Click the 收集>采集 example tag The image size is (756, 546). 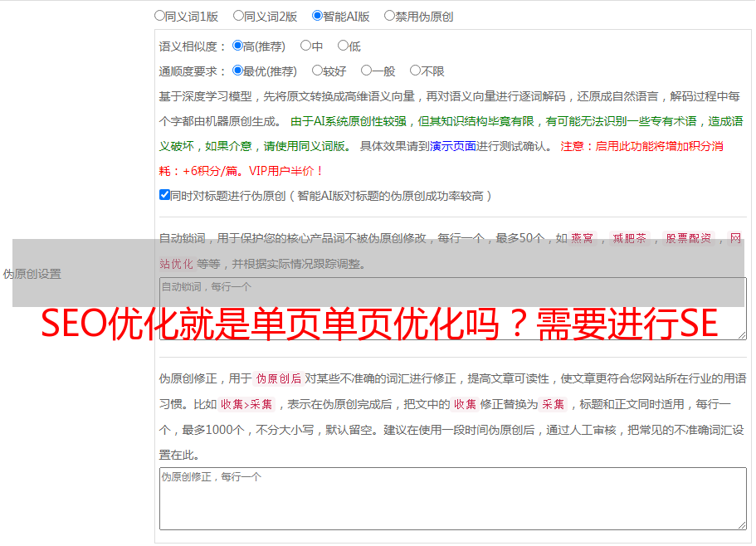point(246,404)
